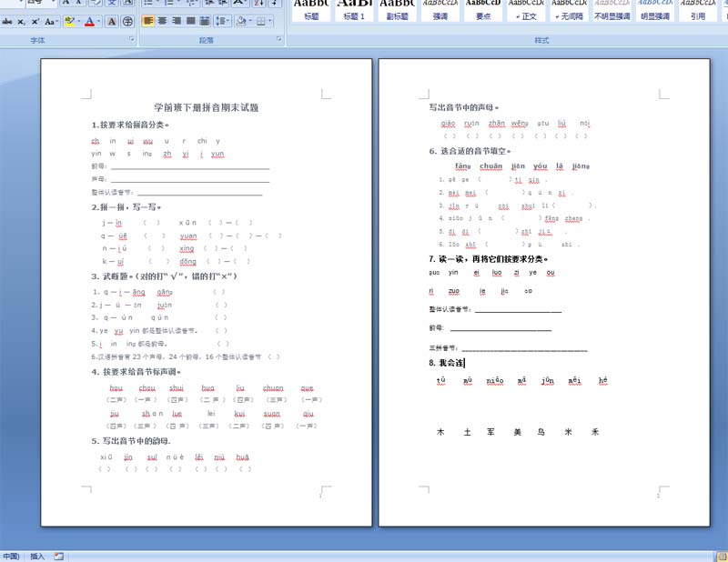Open the highlight color dropdown arrow

78,21
